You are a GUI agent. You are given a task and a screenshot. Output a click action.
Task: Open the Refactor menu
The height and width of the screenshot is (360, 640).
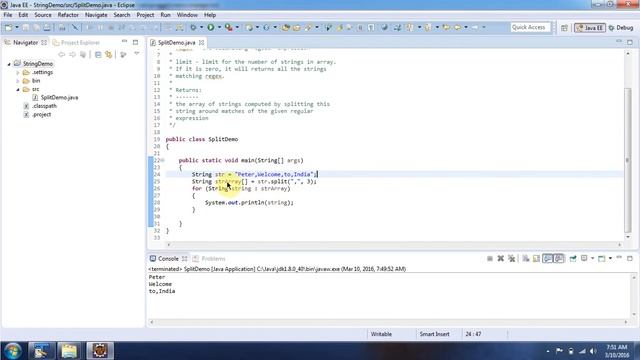[68, 15]
